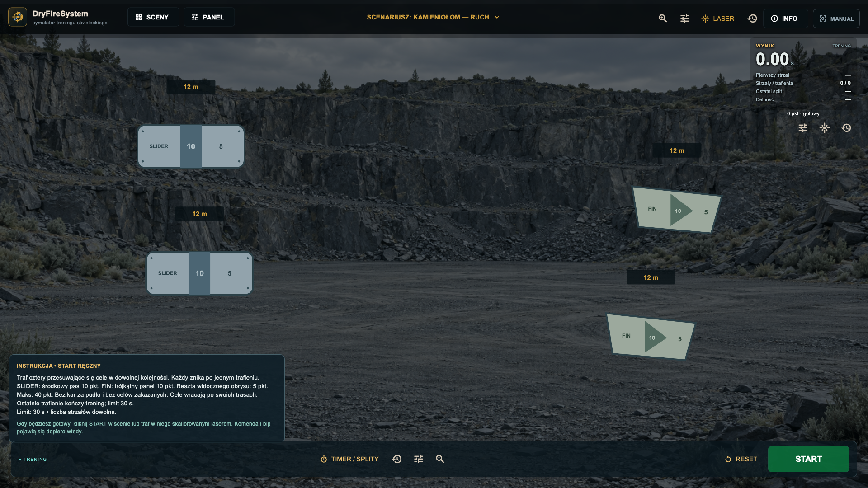Click the 12 m label above upper SLIDER target

pos(191,87)
